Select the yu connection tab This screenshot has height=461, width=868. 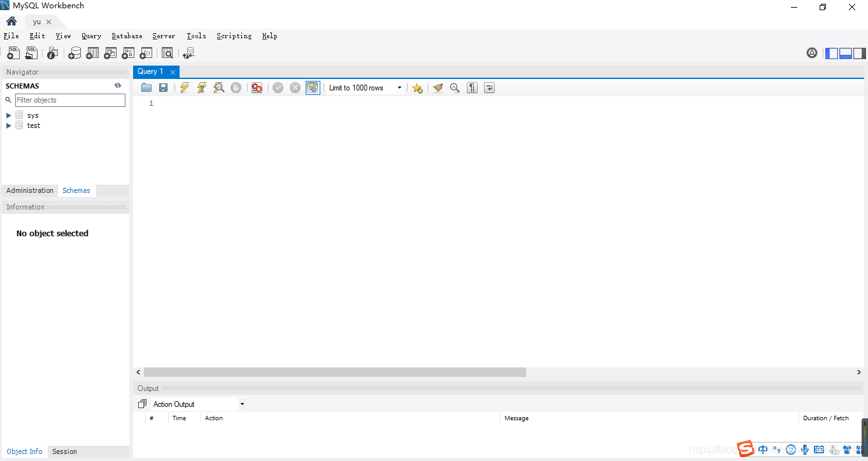37,22
